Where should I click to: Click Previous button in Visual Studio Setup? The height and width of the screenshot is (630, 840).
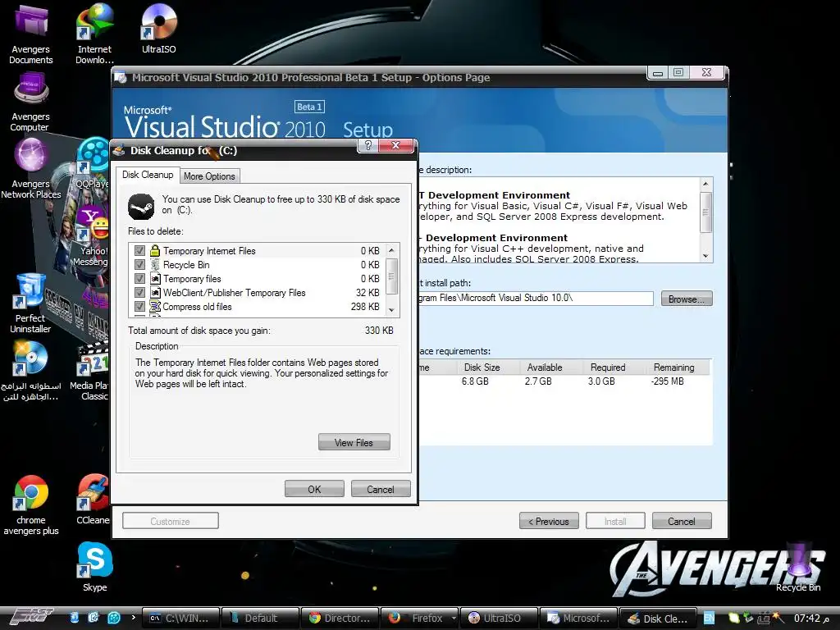[549, 521]
